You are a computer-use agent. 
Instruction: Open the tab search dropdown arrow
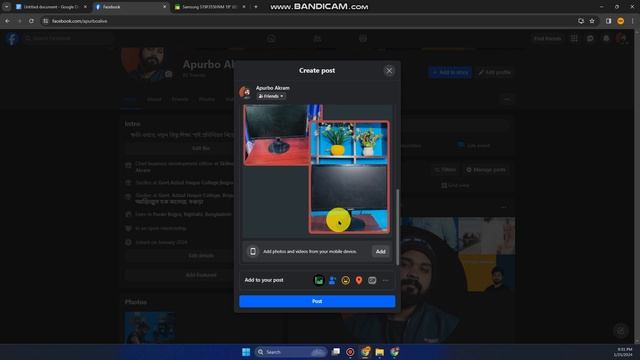point(7,7)
